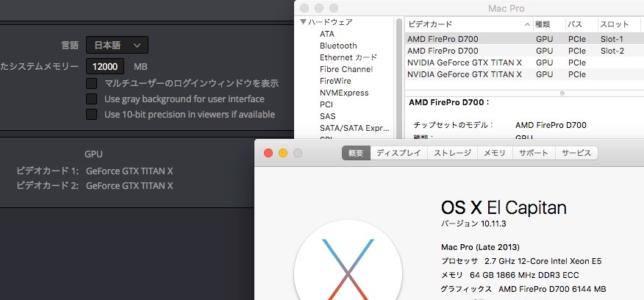
Task: Minimize the About This Mac window with the yellow button
Action: point(283,153)
